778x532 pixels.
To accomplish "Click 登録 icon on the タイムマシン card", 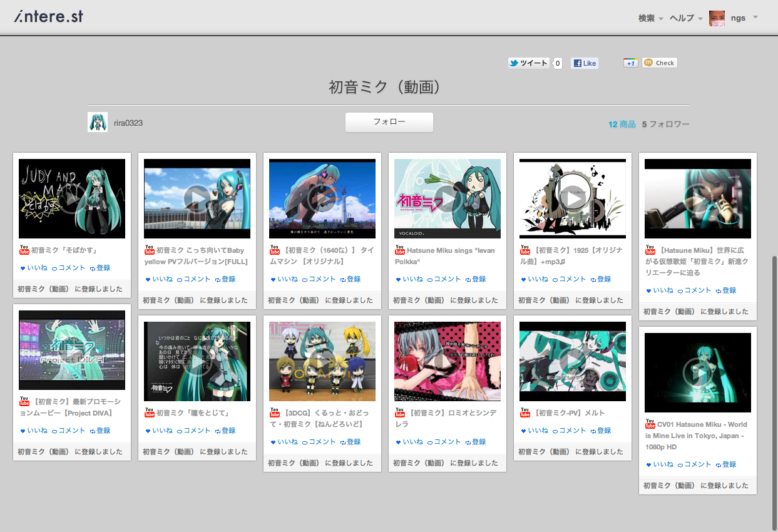I will [343, 279].
